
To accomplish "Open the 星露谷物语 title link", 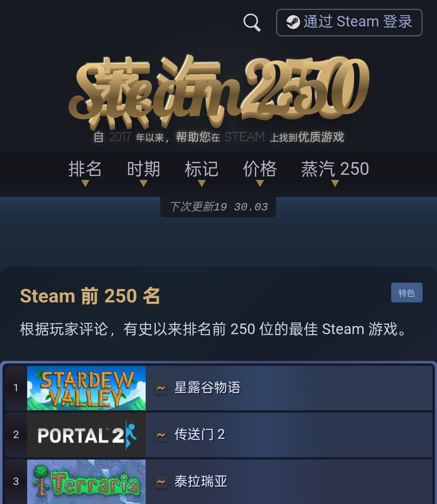I will (x=207, y=388).
